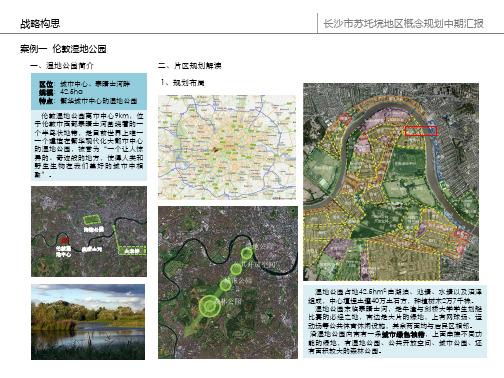The width and height of the screenshot is (504, 378).
Task: Click the solid green park rectangle above the river
Action: click(92, 220)
